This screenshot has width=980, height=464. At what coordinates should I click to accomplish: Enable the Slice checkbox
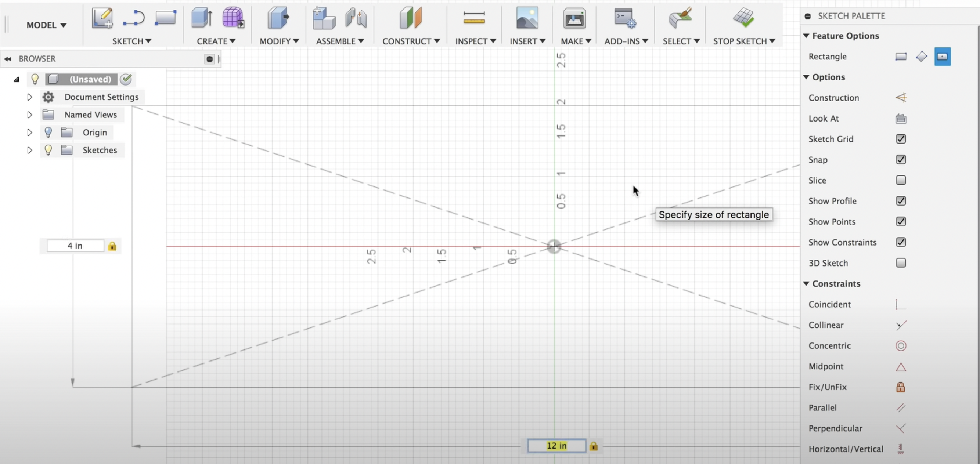[901, 180]
